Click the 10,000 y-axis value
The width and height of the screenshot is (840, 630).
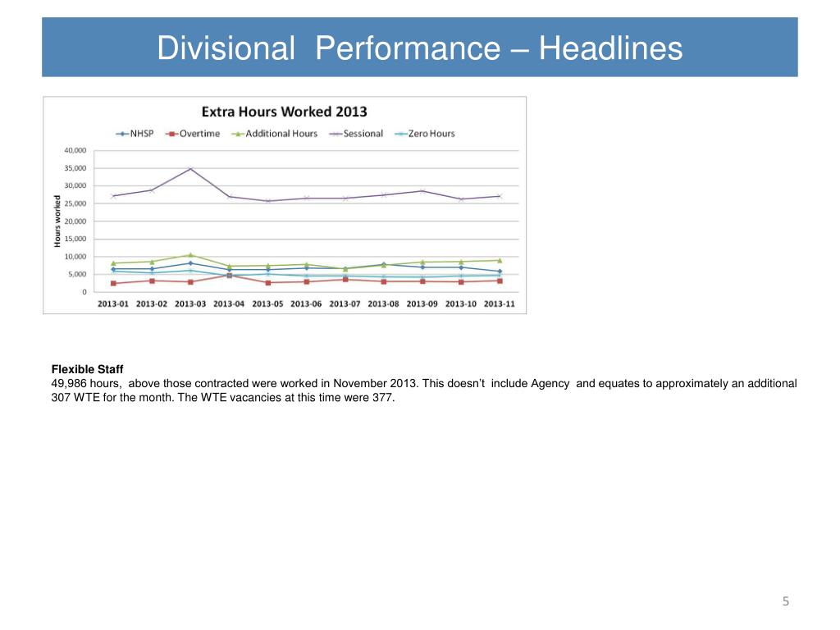point(75,257)
